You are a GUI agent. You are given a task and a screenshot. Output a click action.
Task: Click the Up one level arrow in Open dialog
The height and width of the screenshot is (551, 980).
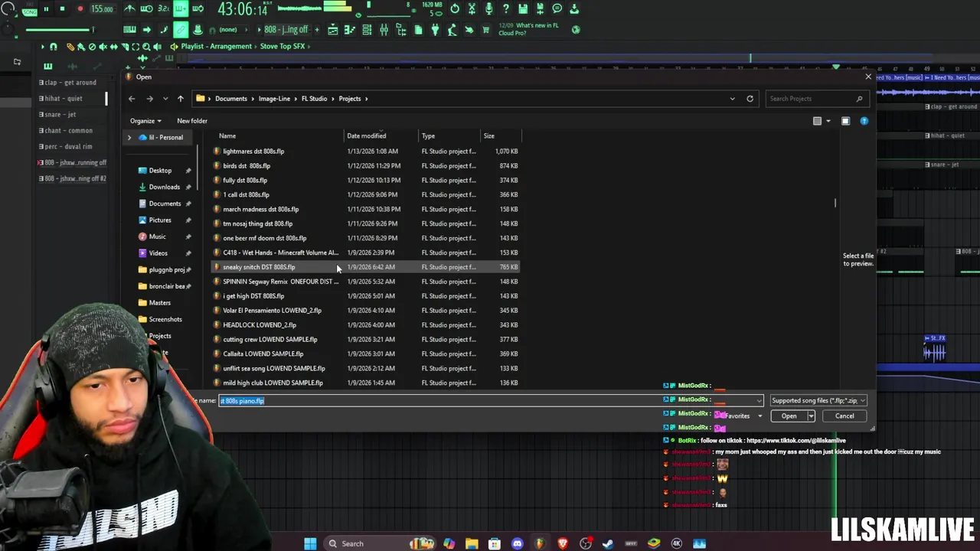coord(181,99)
